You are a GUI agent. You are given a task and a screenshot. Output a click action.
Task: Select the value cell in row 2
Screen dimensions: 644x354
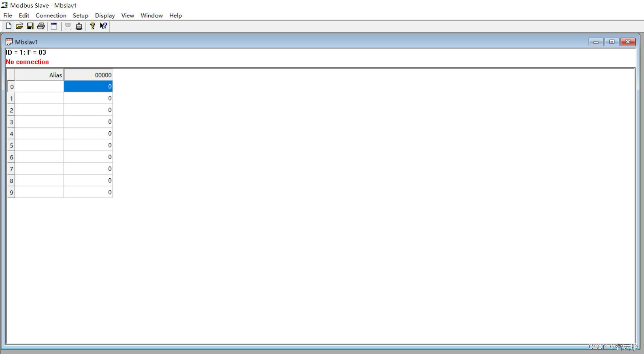tap(88, 110)
